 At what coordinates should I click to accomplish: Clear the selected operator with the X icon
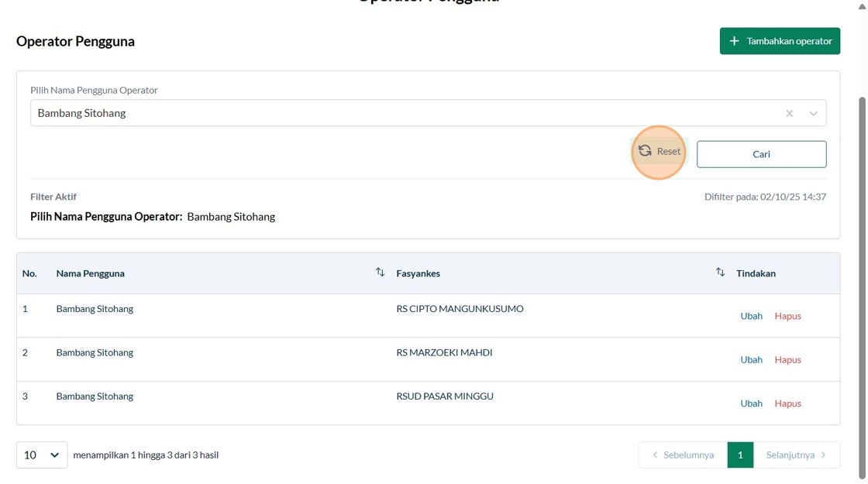pos(789,113)
